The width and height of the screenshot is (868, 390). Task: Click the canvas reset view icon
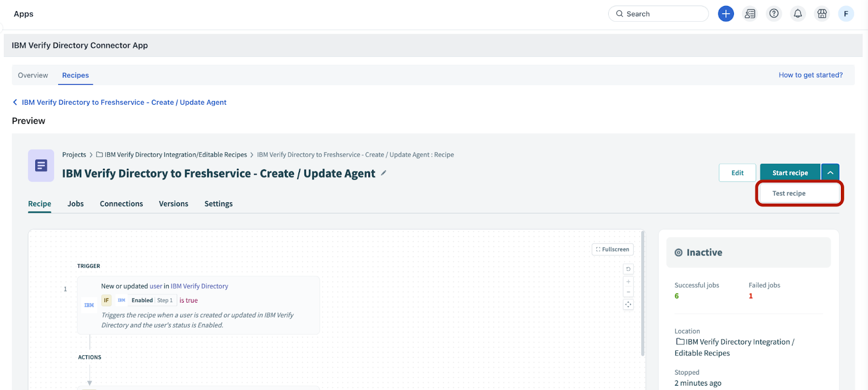coord(628,269)
